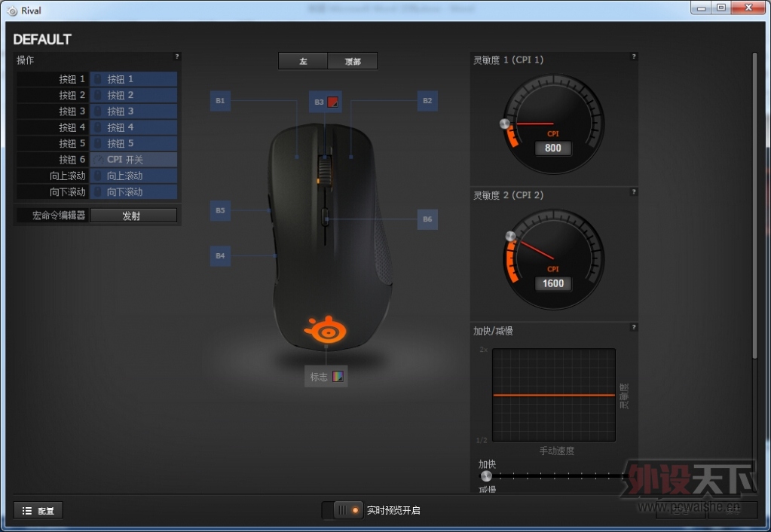The height and width of the screenshot is (532, 771).
Task: Open 标志 logo color swatch
Action: coord(338,377)
